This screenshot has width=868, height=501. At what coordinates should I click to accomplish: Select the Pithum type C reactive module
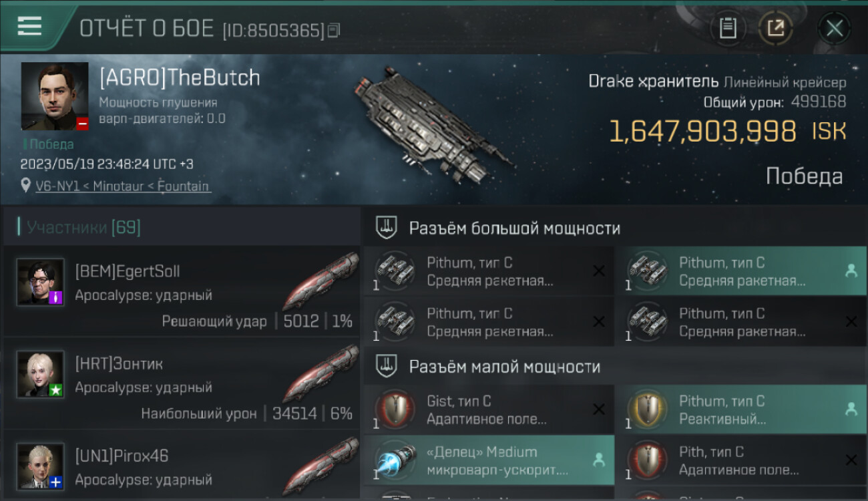(741, 409)
